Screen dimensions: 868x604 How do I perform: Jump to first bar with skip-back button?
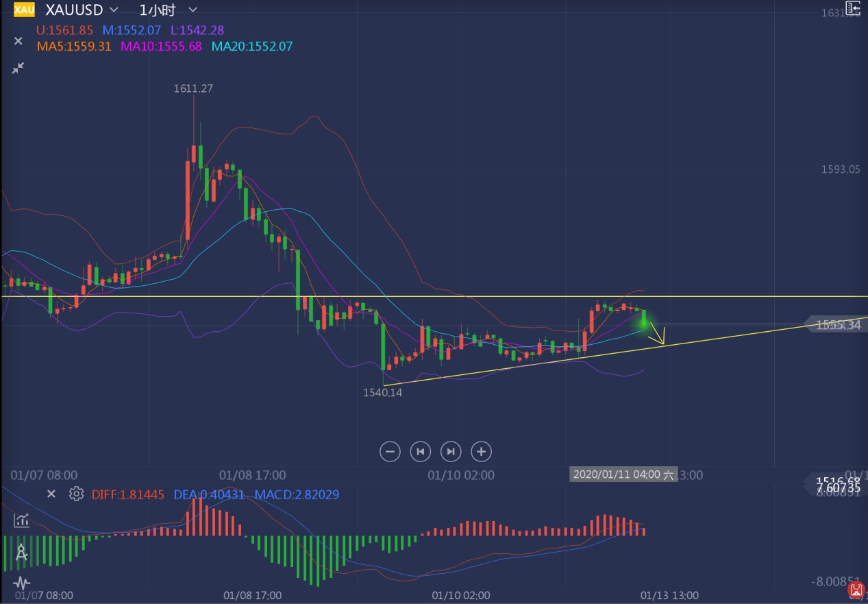click(420, 451)
